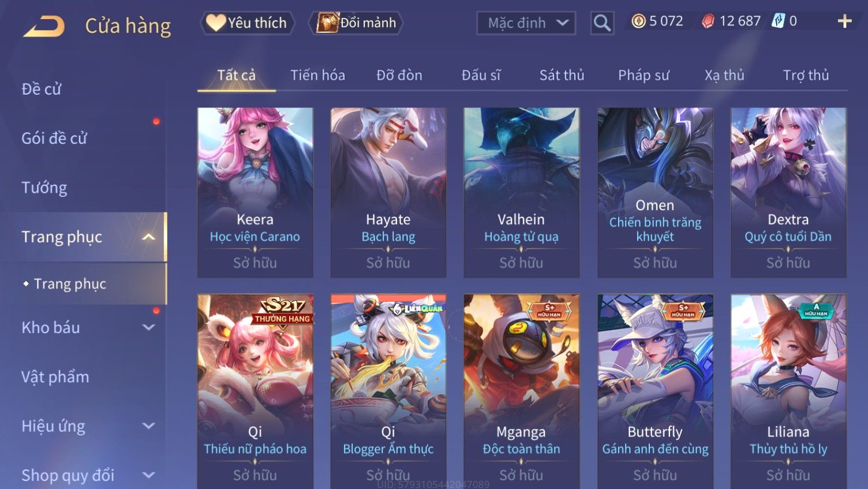868x489 pixels.
Task: Open the Mặc định sort dropdown
Action: click(526, 23)
